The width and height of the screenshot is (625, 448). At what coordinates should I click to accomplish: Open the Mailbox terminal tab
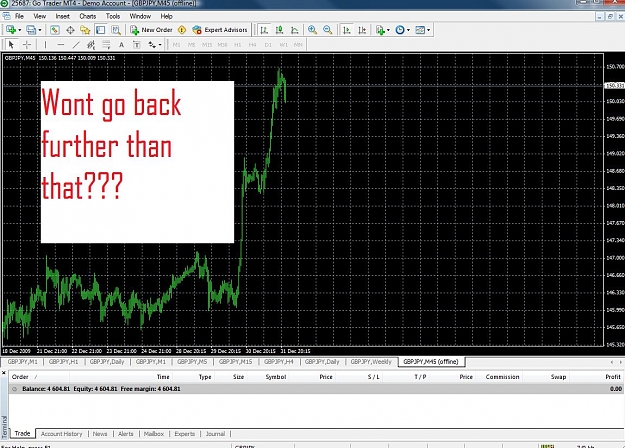tap(154, 434)
